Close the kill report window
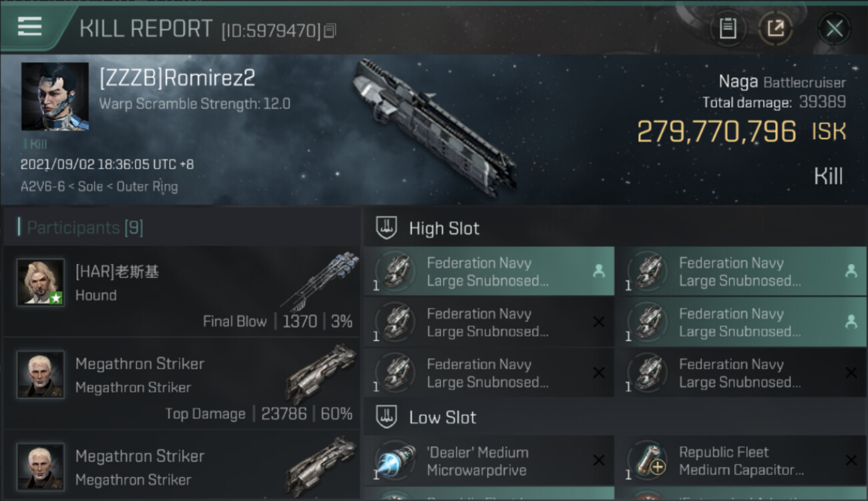Screen dimensions: 868x501 [834, 29]
